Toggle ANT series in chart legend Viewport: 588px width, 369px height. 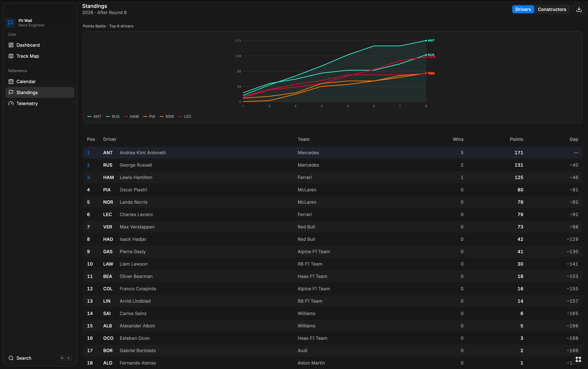[x=94, y=116]
